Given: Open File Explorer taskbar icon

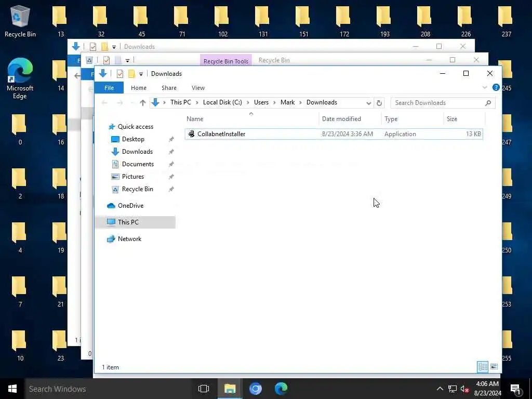Looking at the screenshot, I should coord(230,389).
